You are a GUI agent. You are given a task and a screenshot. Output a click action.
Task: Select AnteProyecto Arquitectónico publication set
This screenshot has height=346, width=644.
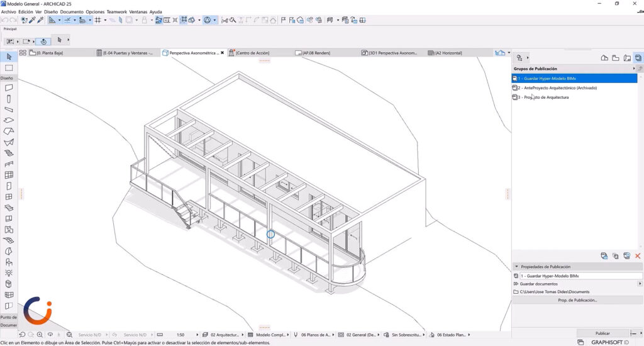[x=557, y=88]
